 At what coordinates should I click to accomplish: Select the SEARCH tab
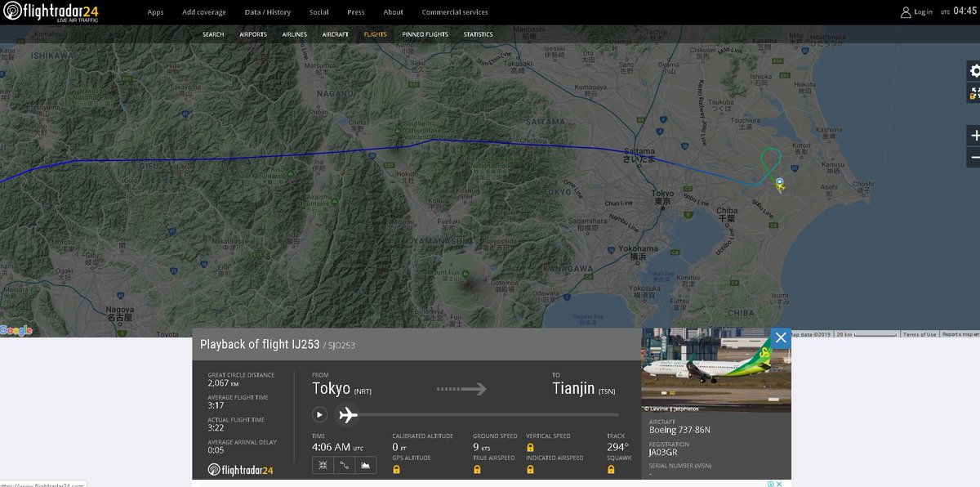213,34
